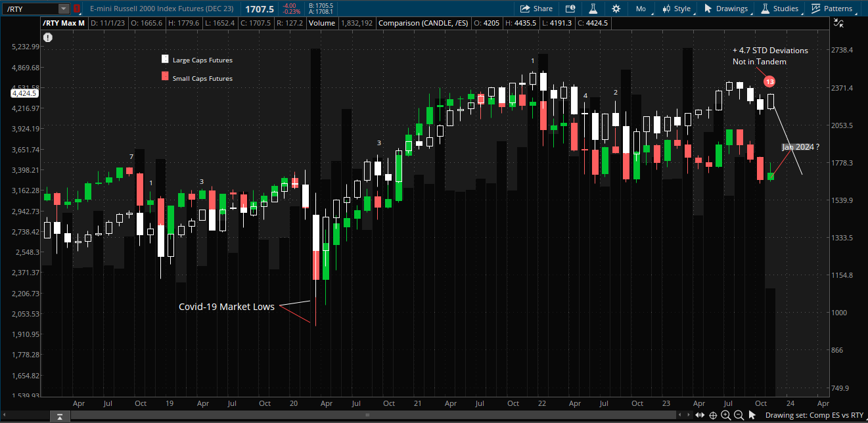The image size is (868, 423).
Task: Click the red 13 sequence counter bubble
Action: 769,81
